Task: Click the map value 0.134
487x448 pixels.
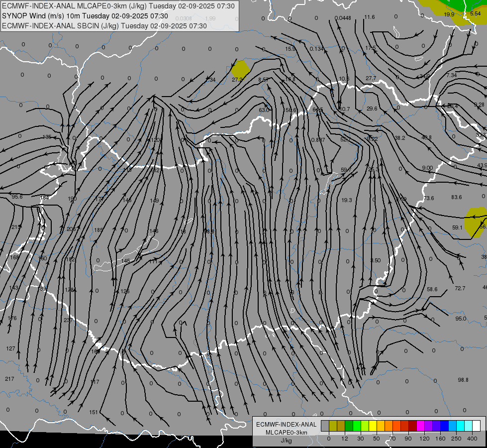Action: pyautogui.click(x=317, y=49)
